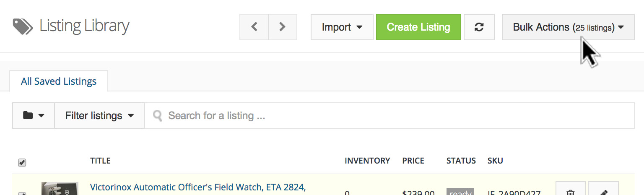Click the Victorinox listing thumbnail image

tap(60, 189)
